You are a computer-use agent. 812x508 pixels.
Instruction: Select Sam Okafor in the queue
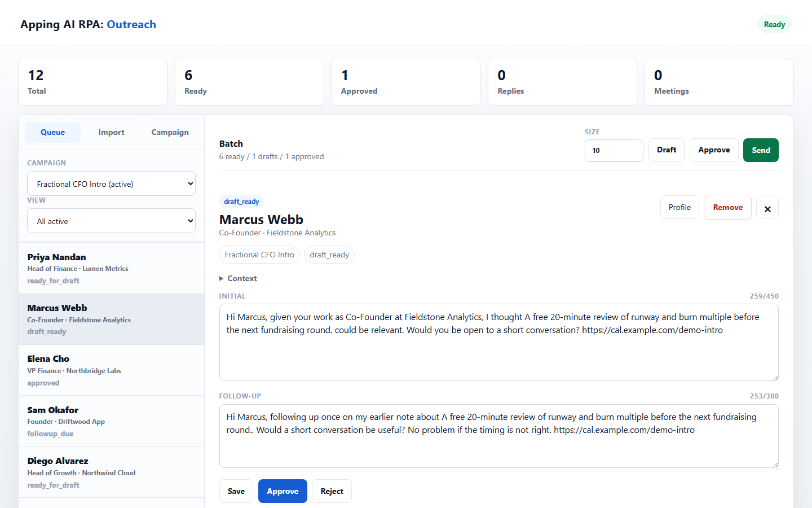pos(111,421)
